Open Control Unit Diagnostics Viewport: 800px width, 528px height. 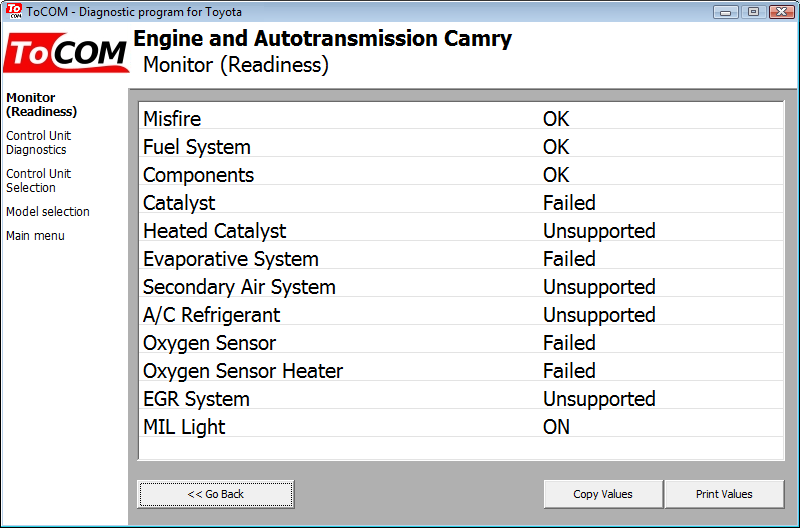point(38,142)
